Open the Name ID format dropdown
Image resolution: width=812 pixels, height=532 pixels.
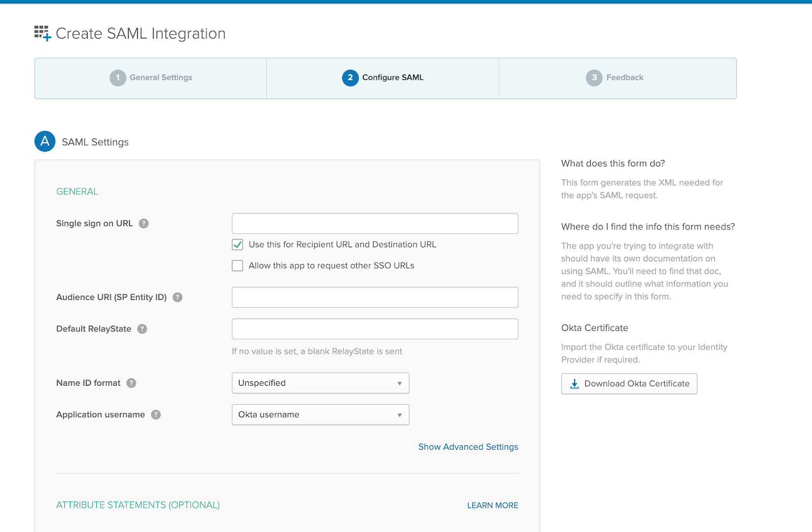320,383
